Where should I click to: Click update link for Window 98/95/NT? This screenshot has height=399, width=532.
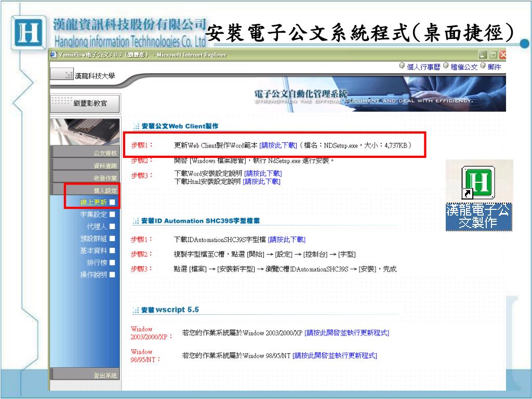[335, 355]
